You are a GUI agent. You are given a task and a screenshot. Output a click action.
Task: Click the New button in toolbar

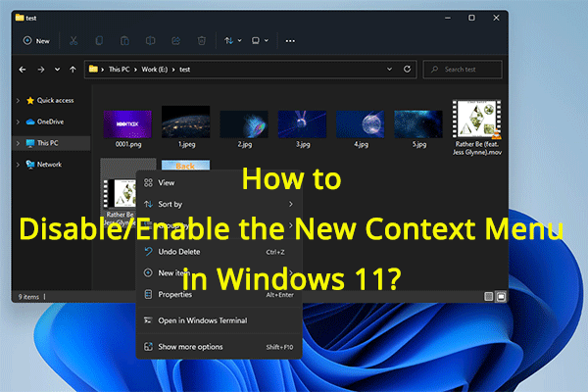36,41
